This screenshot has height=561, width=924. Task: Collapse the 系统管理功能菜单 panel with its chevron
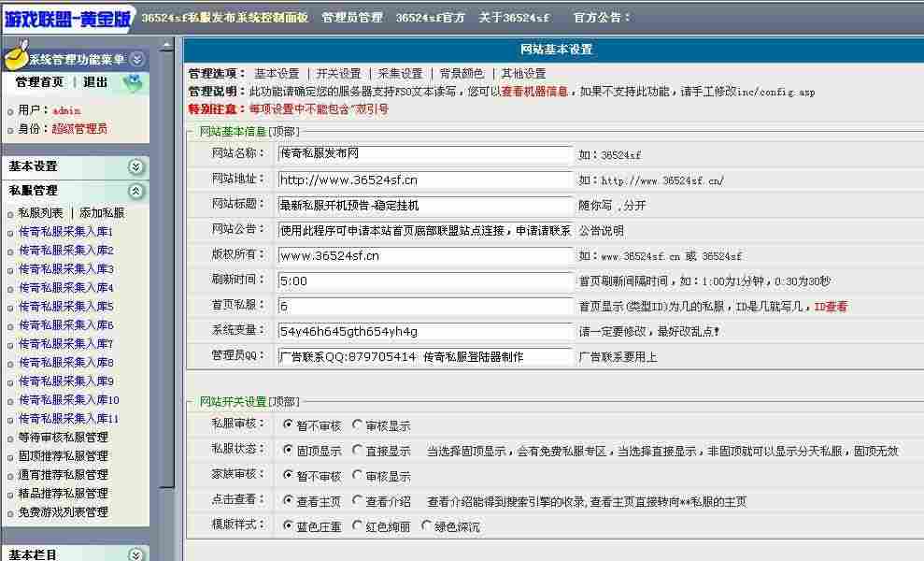click(137, 59)
